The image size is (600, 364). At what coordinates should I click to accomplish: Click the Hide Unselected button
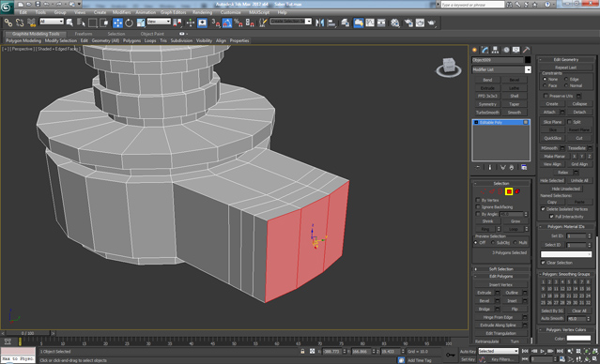tap(566, 189)
